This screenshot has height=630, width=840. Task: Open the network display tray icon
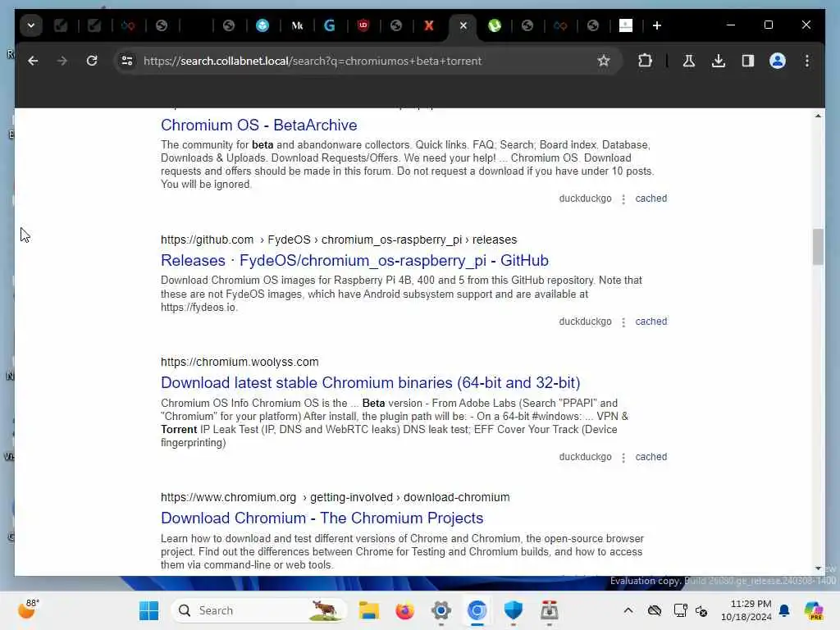pyautogui.click(x=680, y=610)
